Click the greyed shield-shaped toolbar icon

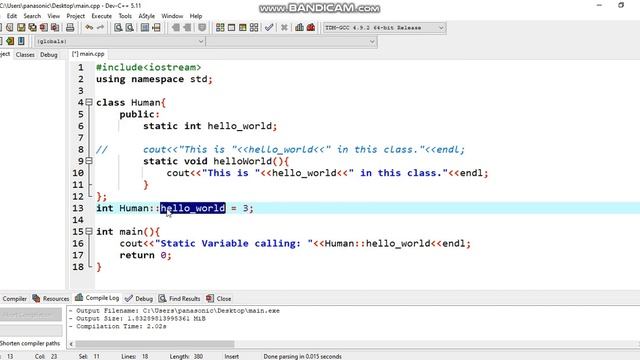[202, 28]
